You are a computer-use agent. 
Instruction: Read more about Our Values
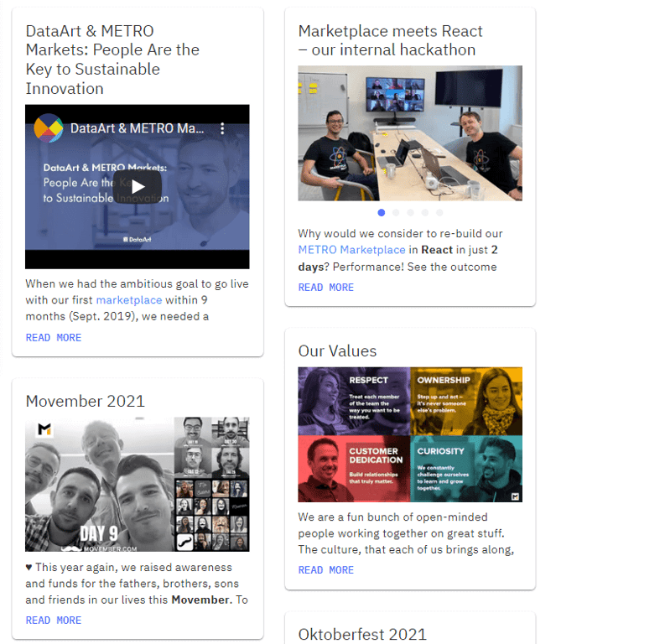click(325, 570)
